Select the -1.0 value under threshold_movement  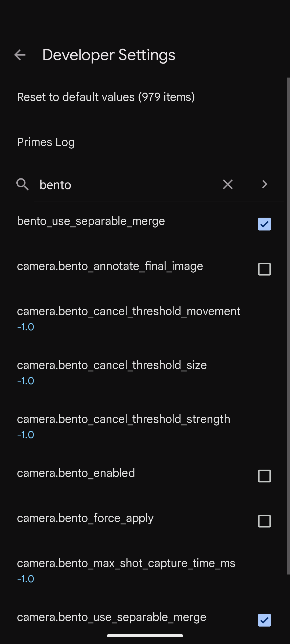click(26, 327)
